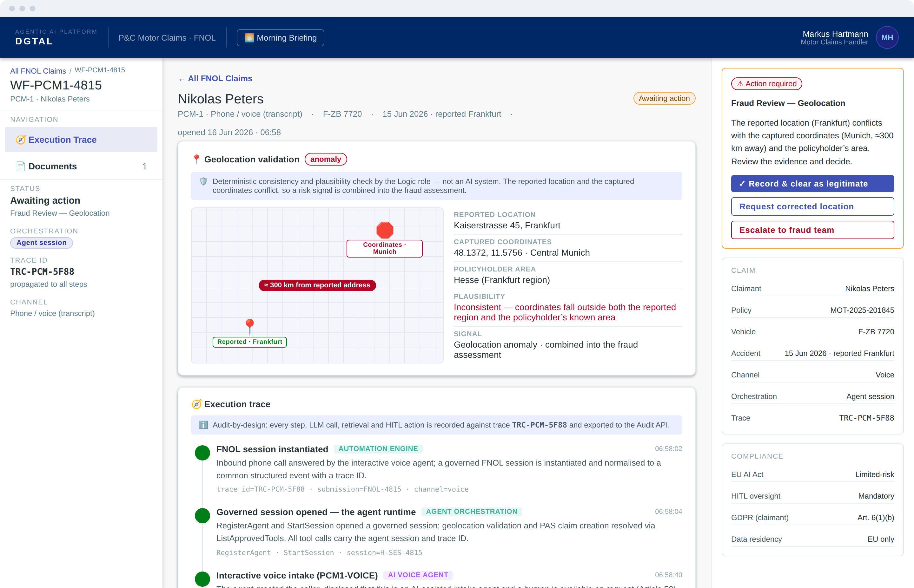Select Execution Trace navigation item
The height and width of the screenshot is (588, 914).
point(81,140)
